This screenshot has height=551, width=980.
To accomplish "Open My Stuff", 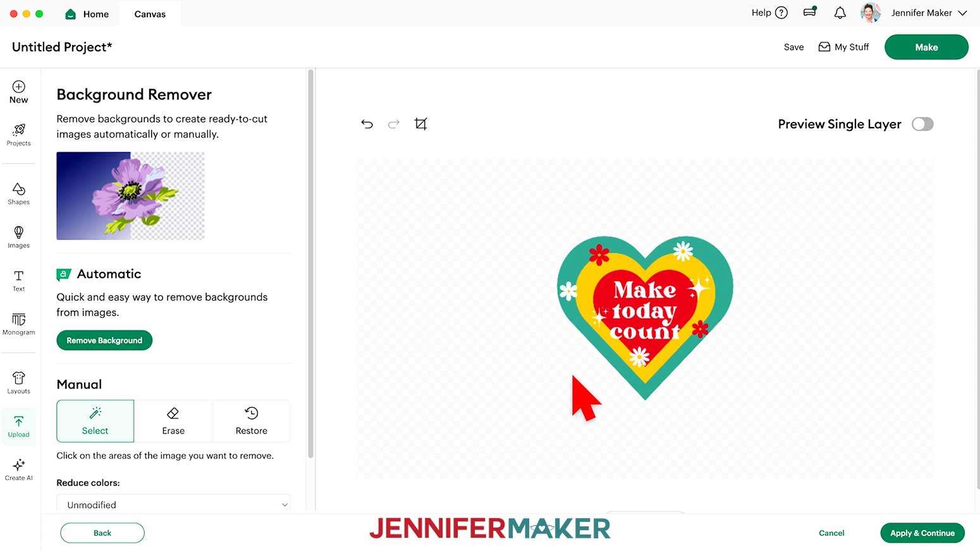I will coord(843,47).
